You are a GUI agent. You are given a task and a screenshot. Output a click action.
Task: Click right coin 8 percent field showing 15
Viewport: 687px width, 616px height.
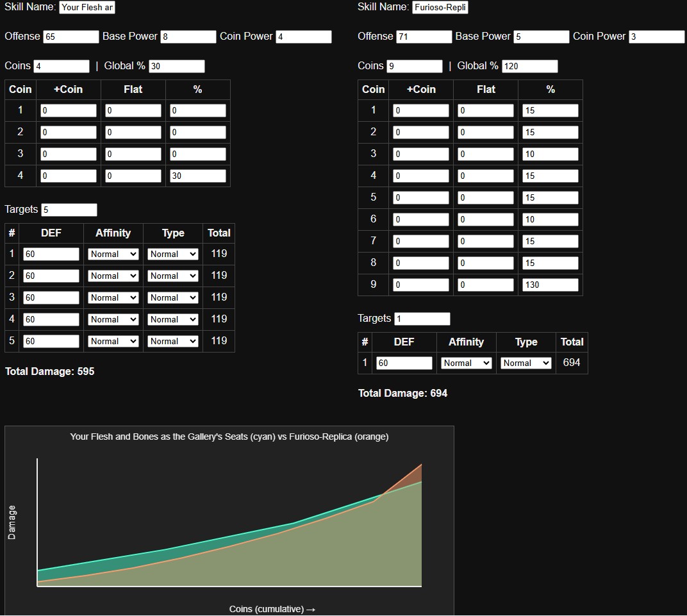tap(550, 263)
